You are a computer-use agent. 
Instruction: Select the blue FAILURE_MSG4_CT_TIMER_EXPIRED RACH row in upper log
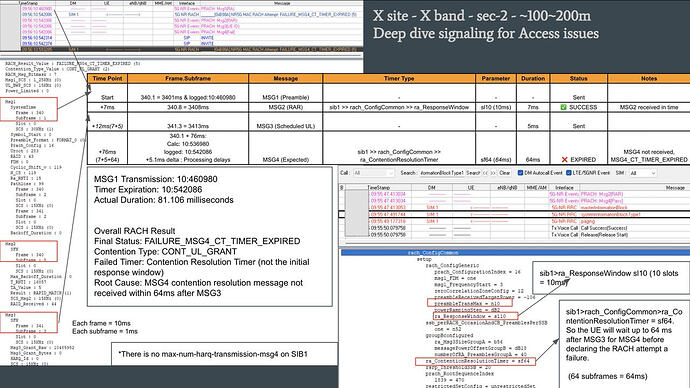191,15
